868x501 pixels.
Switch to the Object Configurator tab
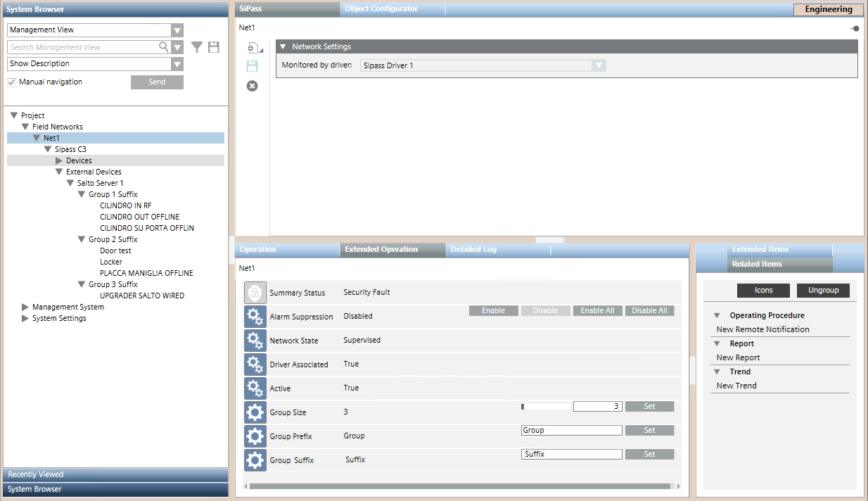380,9
